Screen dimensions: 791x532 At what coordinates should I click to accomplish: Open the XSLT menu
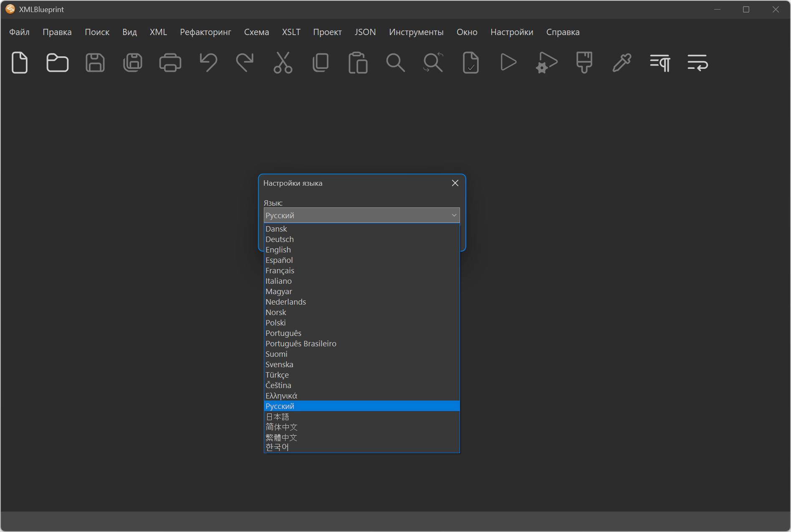[x=291, y=32]
